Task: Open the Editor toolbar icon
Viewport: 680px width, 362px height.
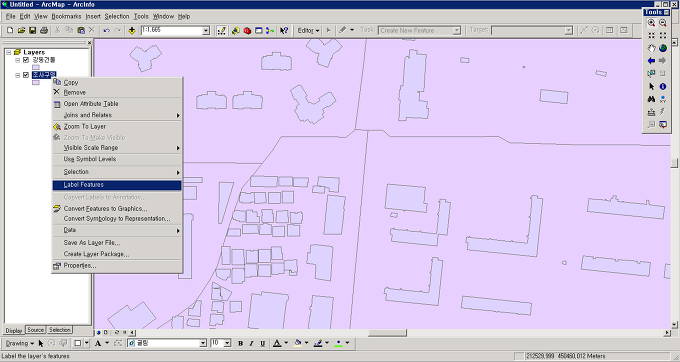Action: click(222, 30)
